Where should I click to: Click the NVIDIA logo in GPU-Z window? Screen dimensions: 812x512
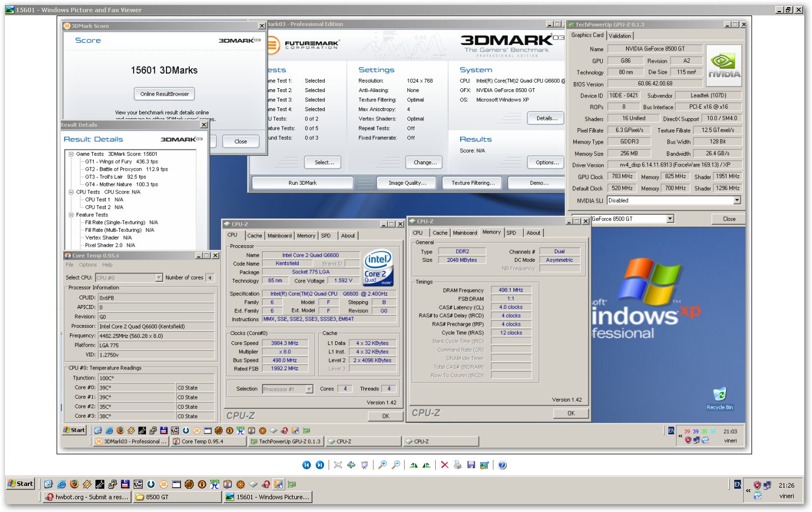pyautogui.click(x=724, y=65)
